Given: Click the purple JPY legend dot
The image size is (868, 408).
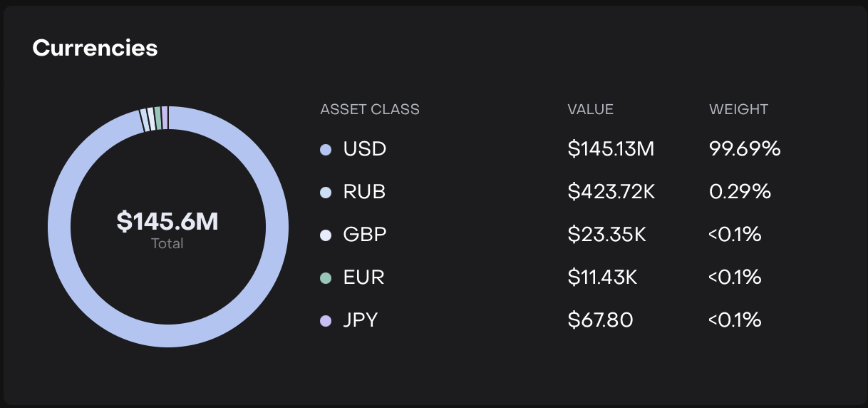Looking at the screenshot, I should (326, 321).
